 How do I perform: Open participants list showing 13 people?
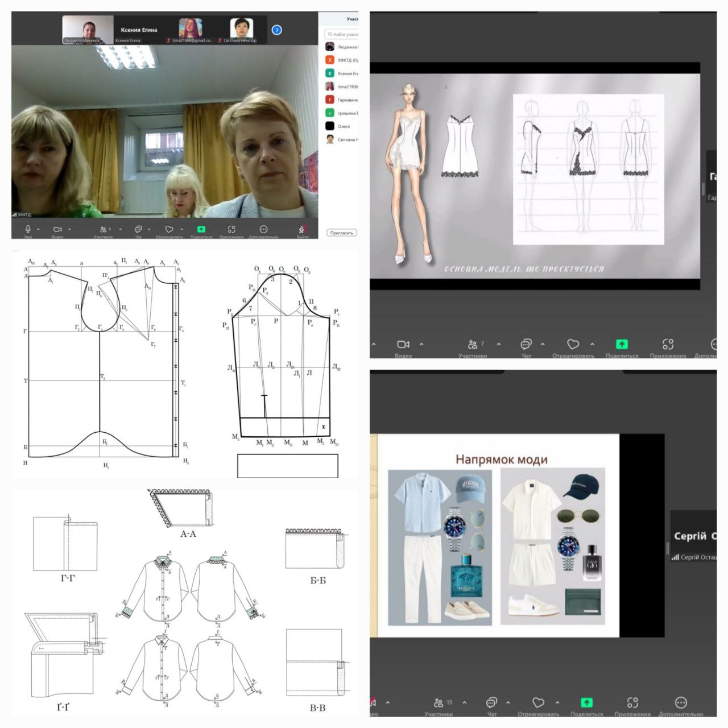click(439, 703)
